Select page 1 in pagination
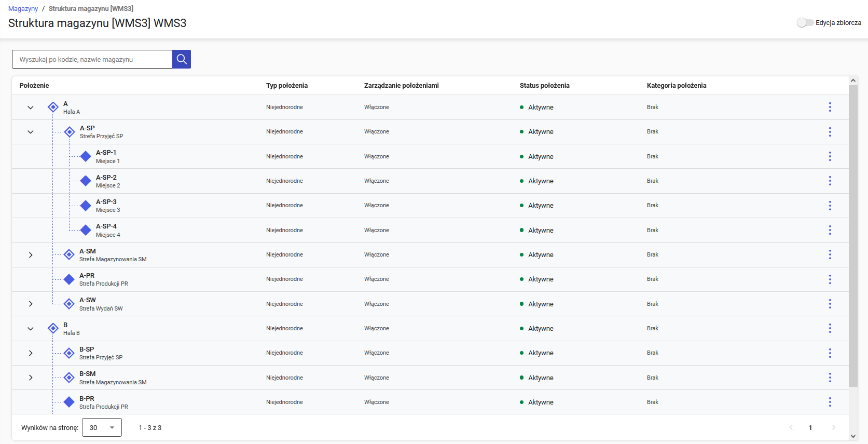 810,427
